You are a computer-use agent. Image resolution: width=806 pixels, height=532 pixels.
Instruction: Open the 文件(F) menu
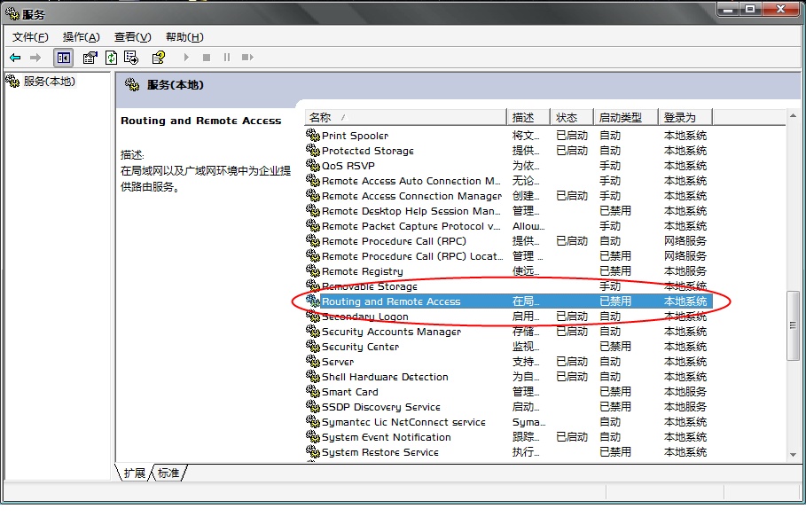point(30,36)
